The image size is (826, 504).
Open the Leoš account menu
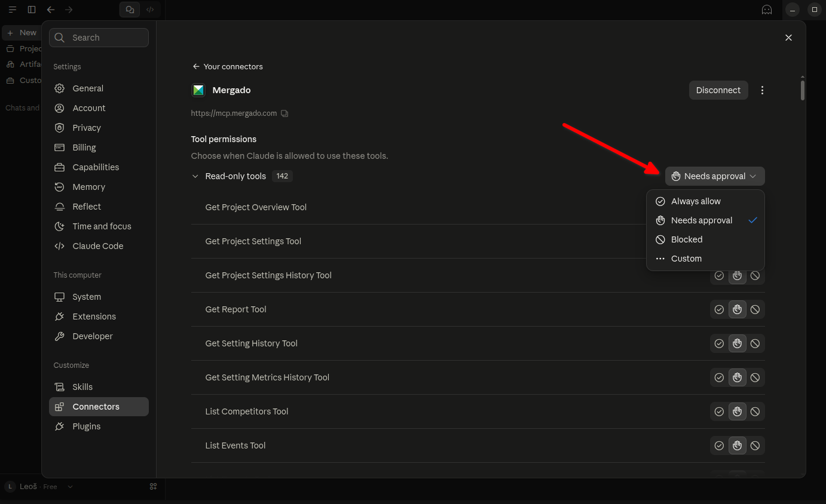[39, 487]
